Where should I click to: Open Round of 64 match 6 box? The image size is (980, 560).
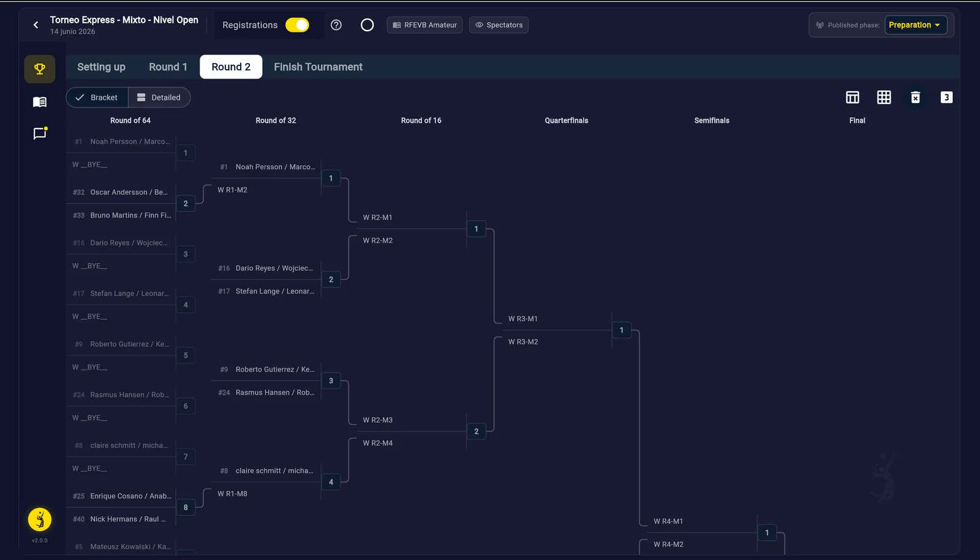pos(186,406)
